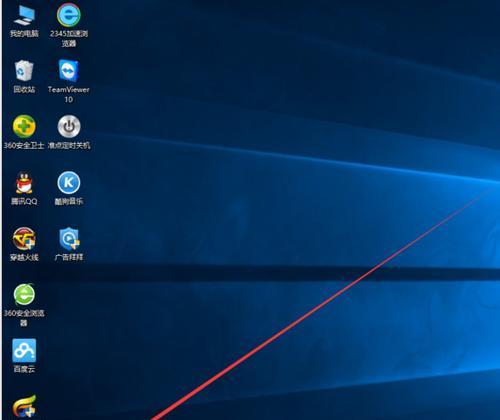This screenshot has width=500, height=420.
Task: Click the 360安全浏览器 text label
Action: coord(24,318)
